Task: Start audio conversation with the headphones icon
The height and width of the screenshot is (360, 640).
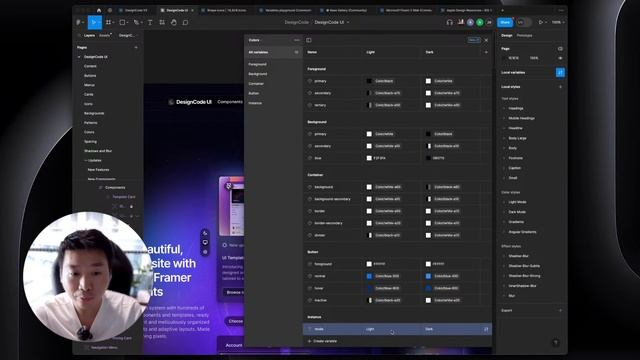Action: point(449,22)
